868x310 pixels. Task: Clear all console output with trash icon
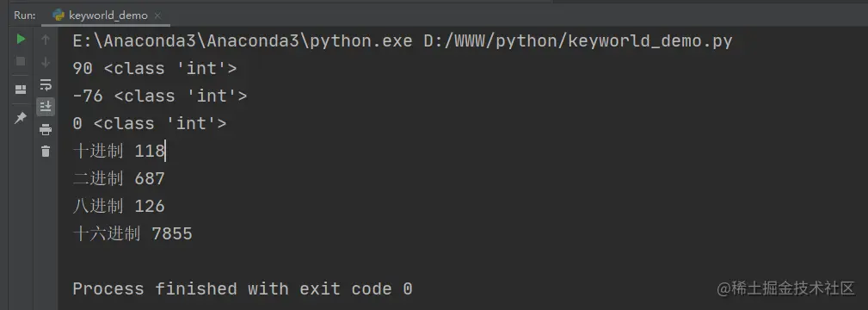46,151
